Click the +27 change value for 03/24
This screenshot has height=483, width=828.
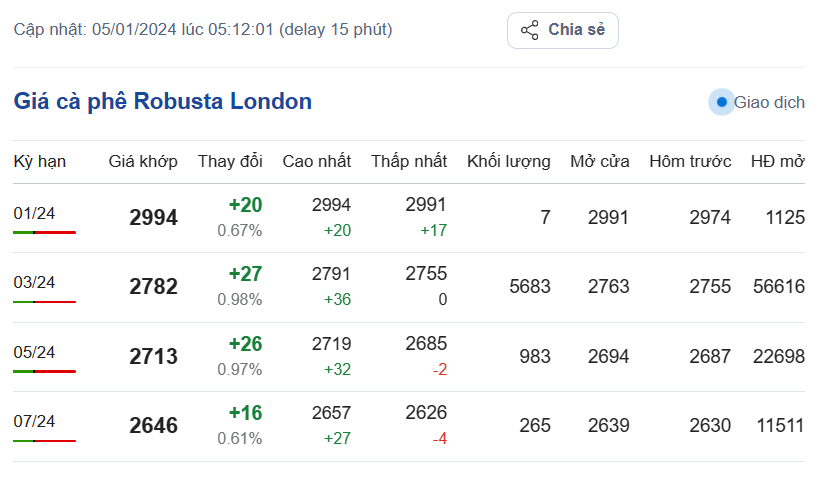245,275
